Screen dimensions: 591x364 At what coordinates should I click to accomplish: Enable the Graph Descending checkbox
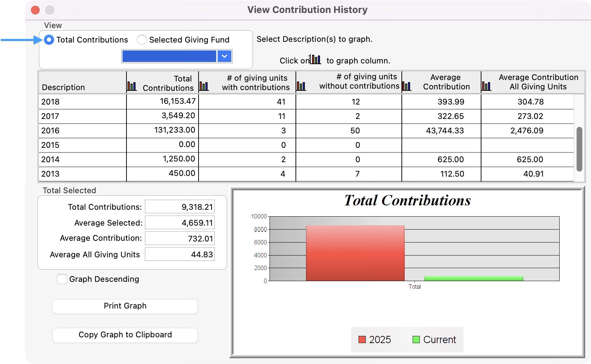click(x=62, y=279)
